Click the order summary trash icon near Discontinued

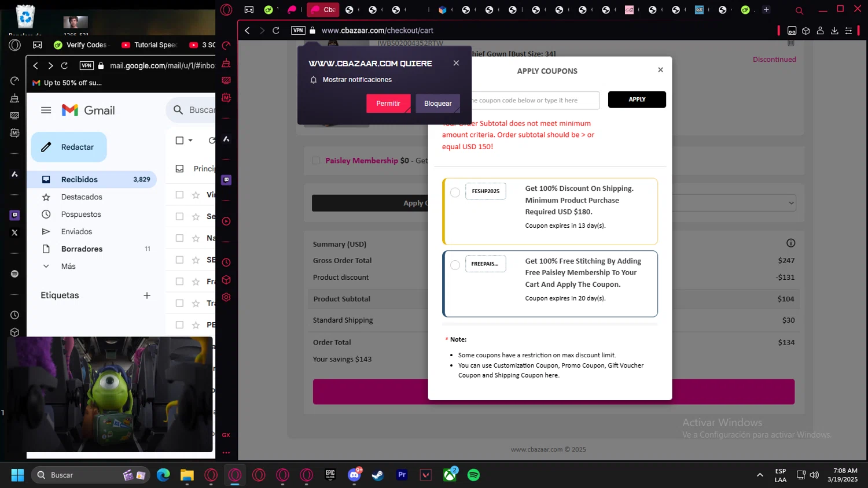790,43
